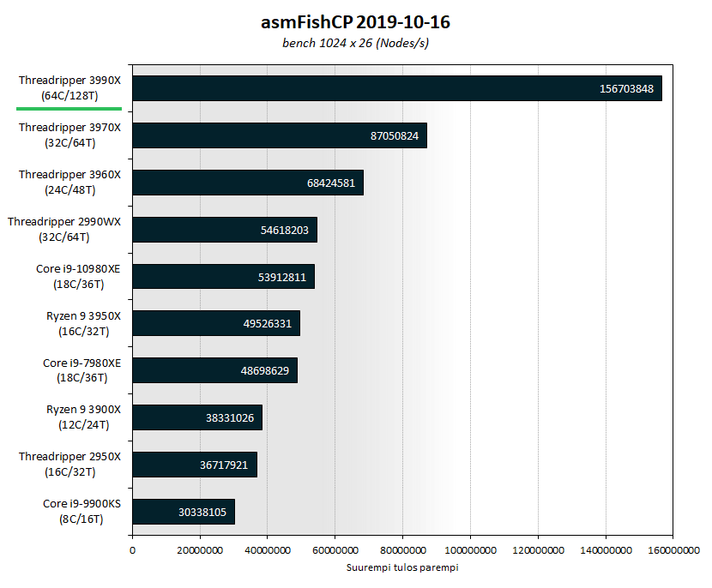Click the value 53912811
712x588 pixels.
[x=282, y=278]
